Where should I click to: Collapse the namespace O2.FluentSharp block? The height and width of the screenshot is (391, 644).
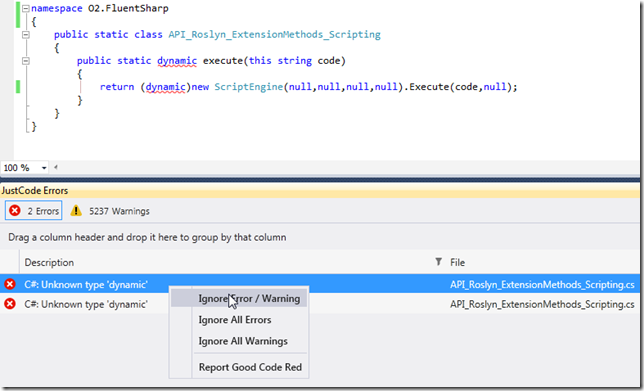point(25,8)
